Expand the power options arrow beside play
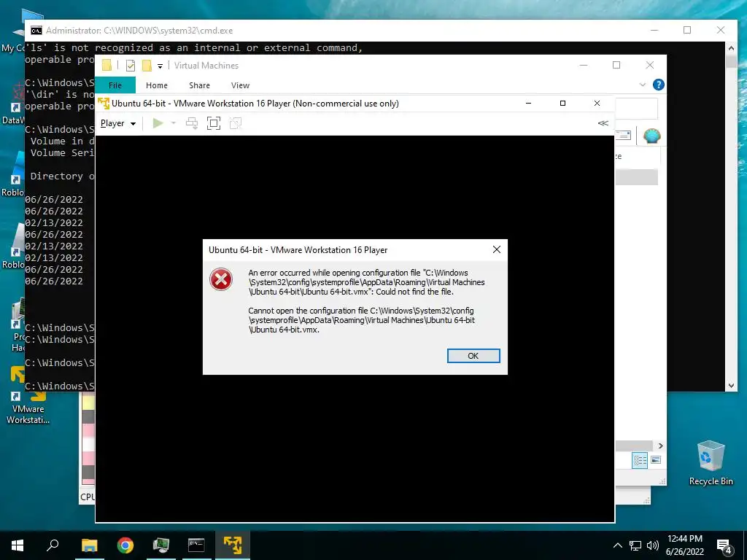 coord(174,123)
